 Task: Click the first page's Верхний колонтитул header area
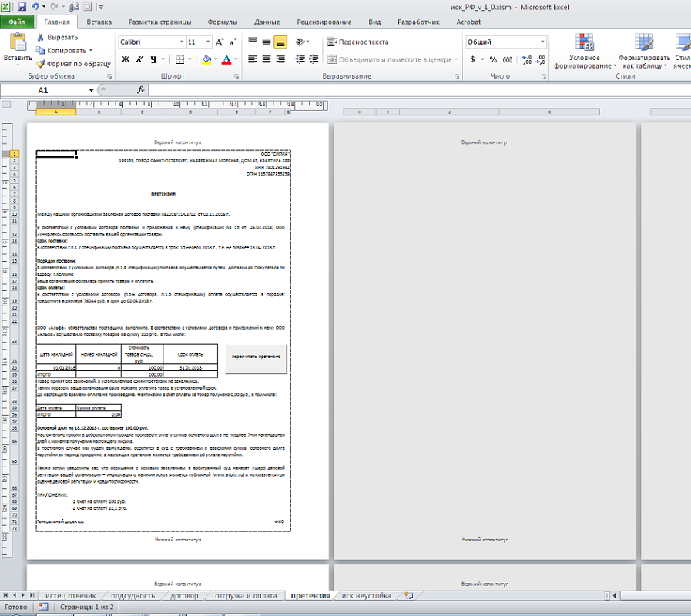pos(178,142)
